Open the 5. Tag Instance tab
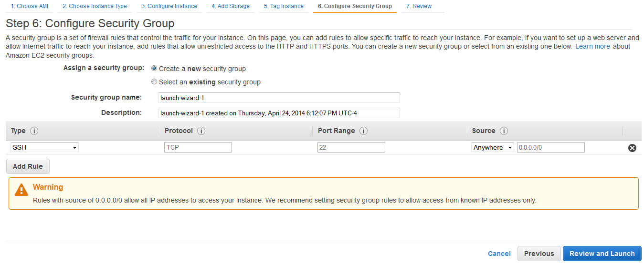The height and width of the screenshot is (265, 644). (284, 6)
